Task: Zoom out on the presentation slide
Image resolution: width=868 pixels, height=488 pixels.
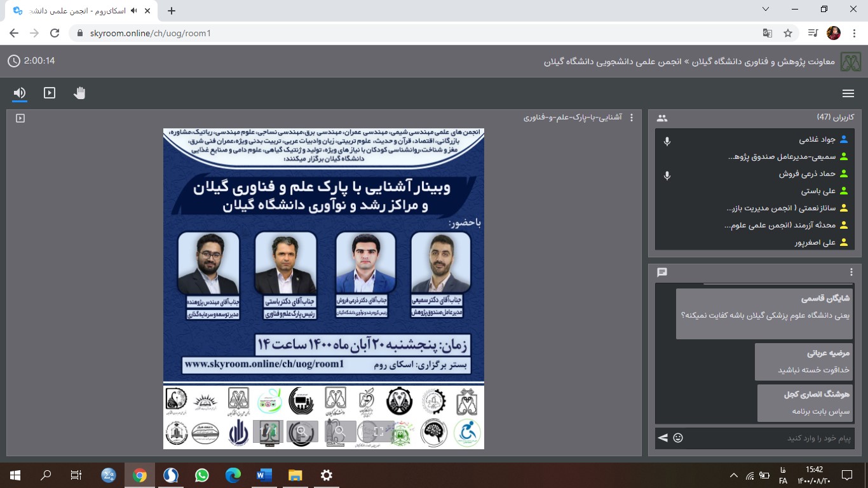Action: pos(339,431)
